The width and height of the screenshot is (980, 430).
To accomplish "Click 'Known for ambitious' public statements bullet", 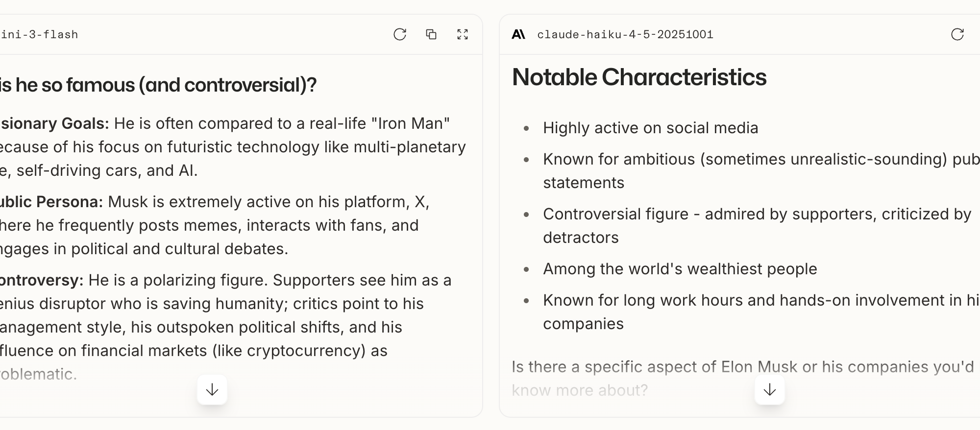I will (761, 171).
